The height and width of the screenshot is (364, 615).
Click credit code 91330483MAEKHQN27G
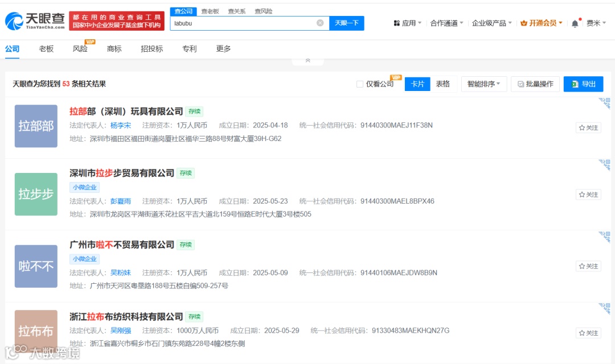coord(411,330)
